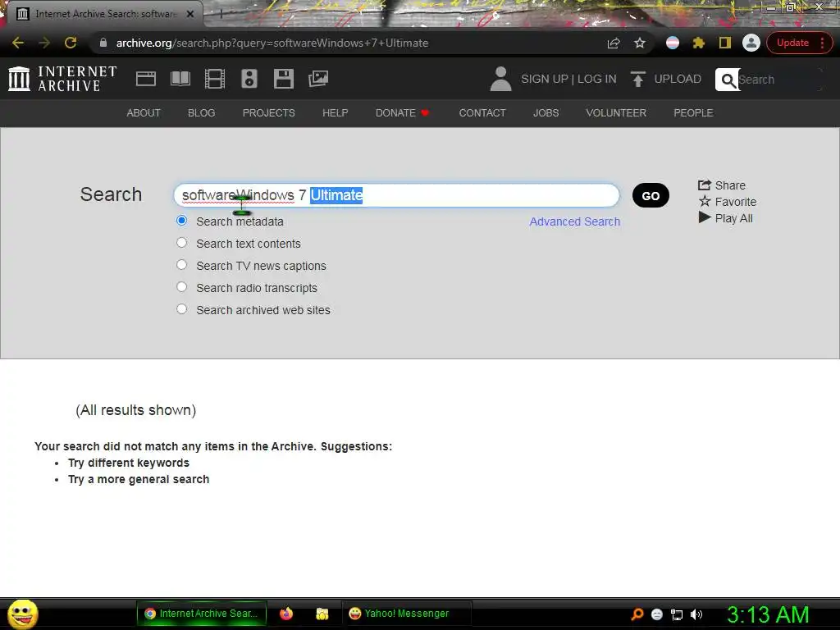Image resolution: width=840 pixels, height=630 pixels.
Task: Go forward with browser forward arrow
Action: coord(44,43)
